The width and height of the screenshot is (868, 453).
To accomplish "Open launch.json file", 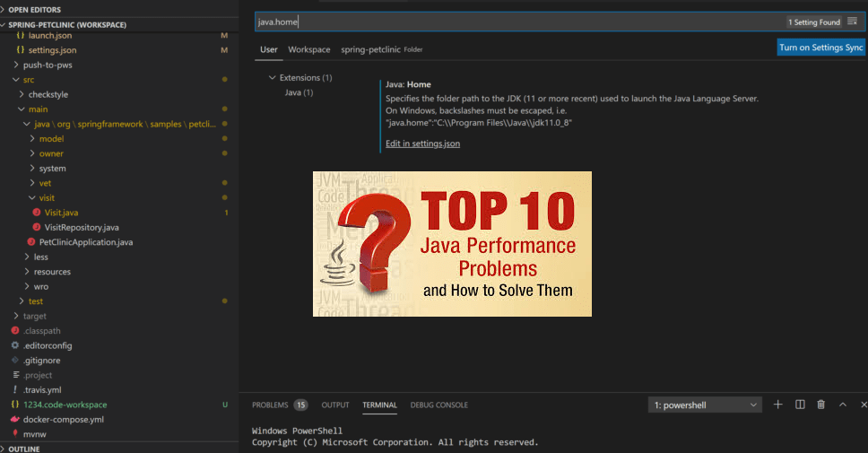I will 50,36.
